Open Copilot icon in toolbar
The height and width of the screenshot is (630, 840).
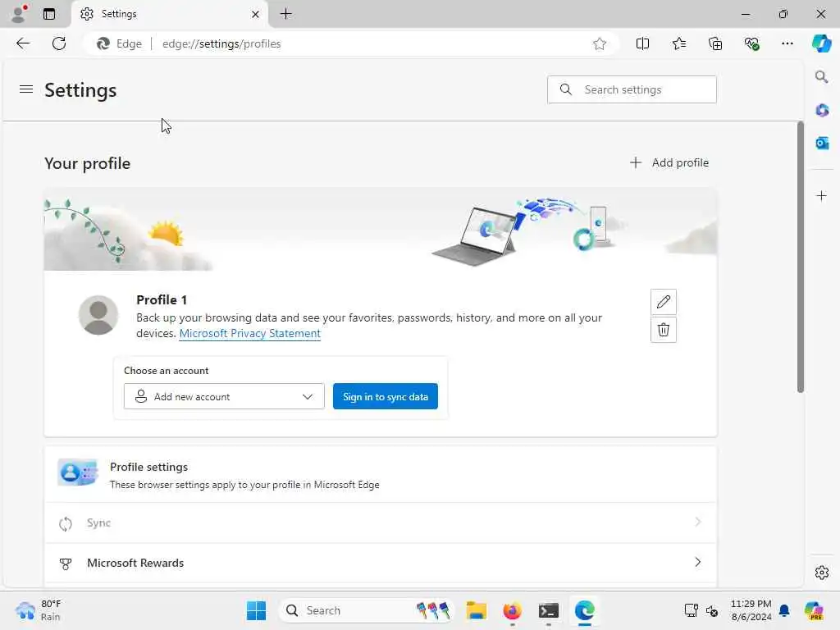[821, 43]
